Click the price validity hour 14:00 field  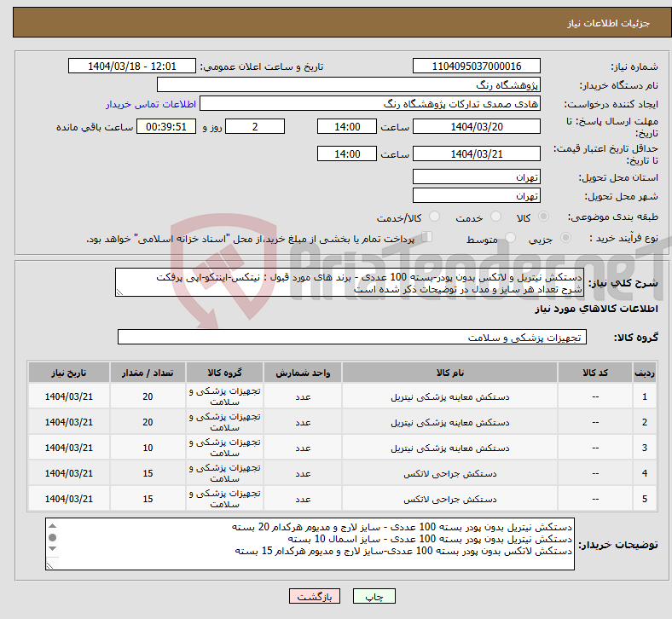(347, 153)
